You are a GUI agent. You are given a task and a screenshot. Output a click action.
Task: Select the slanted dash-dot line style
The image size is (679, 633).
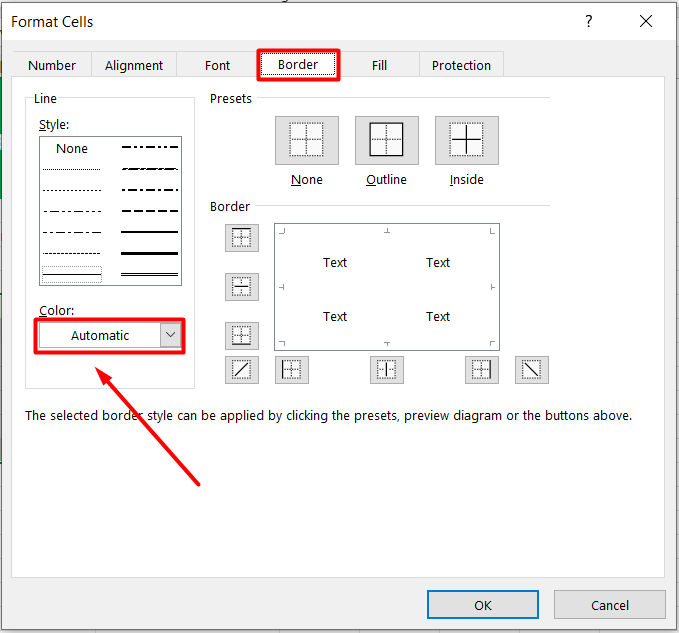tap(149, 168)
